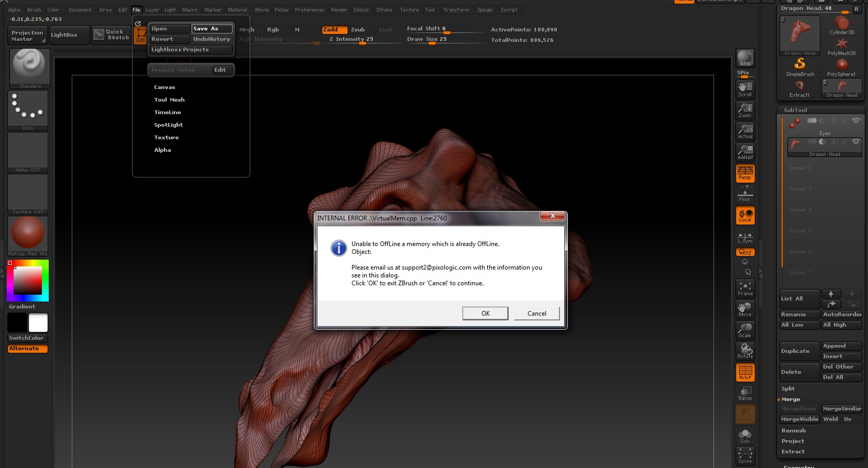Open the Document menu
868x468 pixels.
coord(80,10)
